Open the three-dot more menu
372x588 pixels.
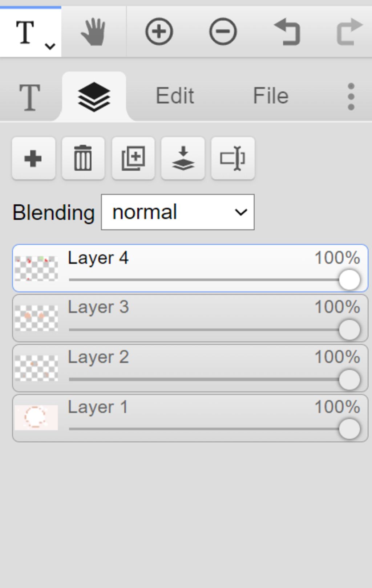coord(351,97)
